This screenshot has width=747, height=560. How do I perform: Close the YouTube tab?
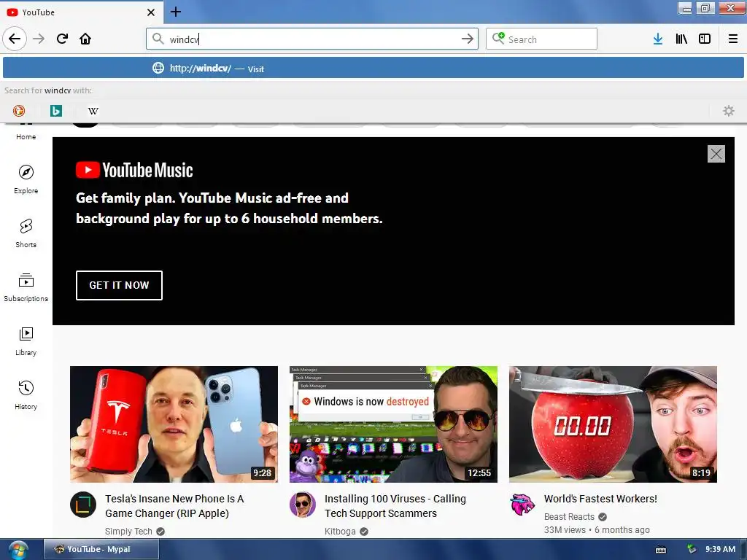click(x=150, y=12)
